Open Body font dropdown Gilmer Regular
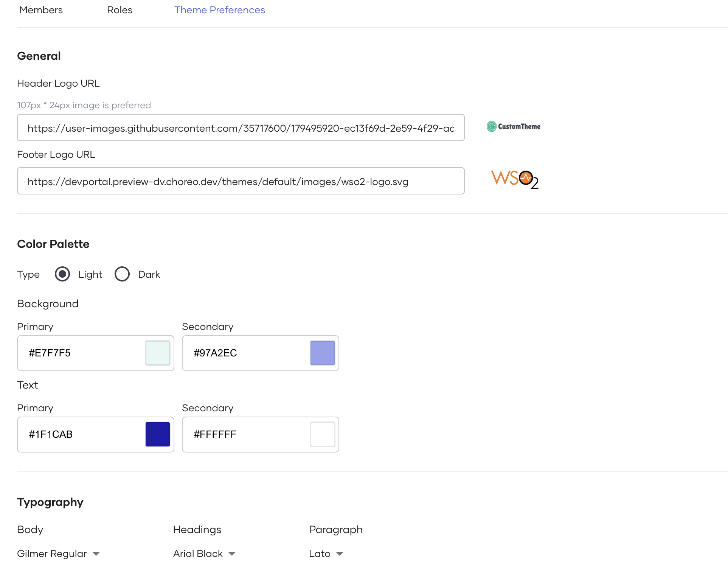 (59, 554)
